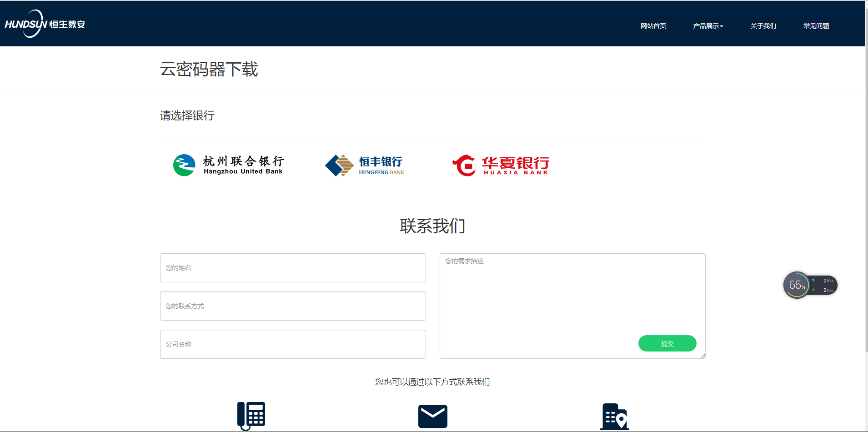Click the 65% memory usage floating widget

click(796, 285)
